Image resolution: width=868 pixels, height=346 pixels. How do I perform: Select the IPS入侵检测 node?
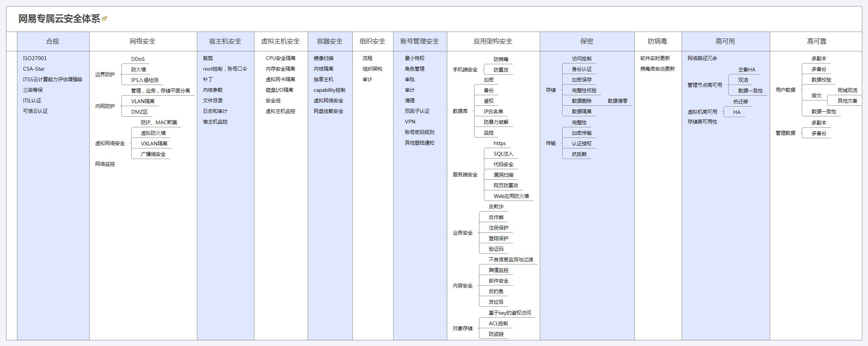point(145,80)
